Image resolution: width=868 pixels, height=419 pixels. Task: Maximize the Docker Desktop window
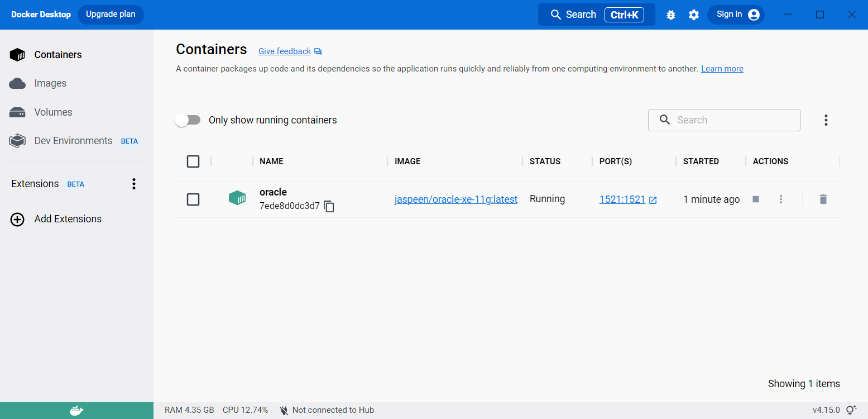pos(820,15)
